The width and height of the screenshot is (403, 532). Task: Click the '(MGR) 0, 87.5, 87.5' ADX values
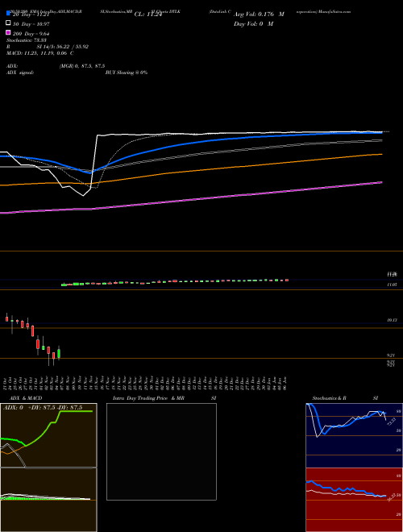click(x=82, y=66)
